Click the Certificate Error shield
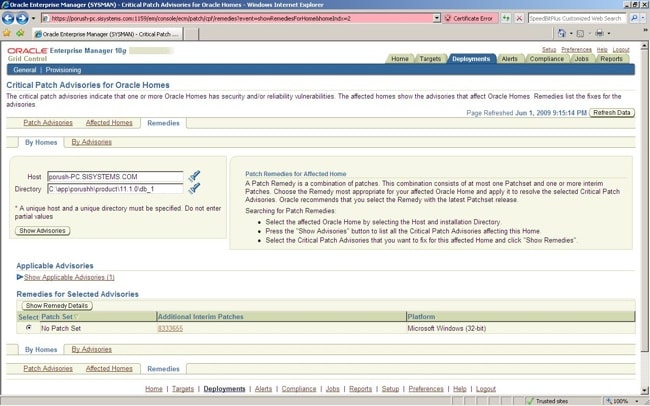Screen dimensions: 650x406 469,18
